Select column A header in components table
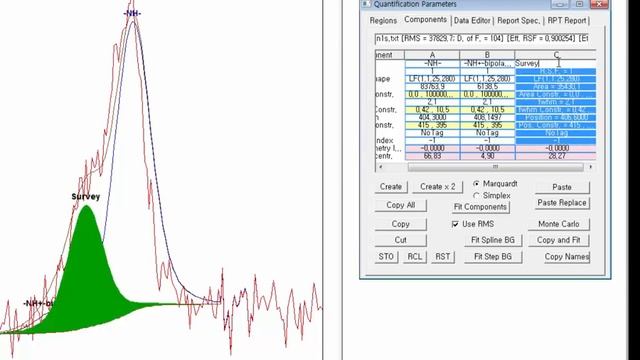640x360 pixels. point(432,55)
